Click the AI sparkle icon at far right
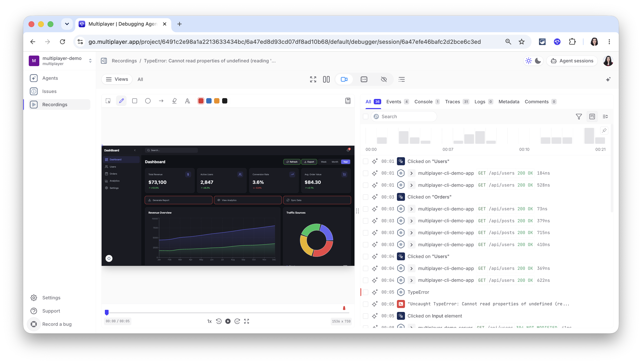 (608, 79)
